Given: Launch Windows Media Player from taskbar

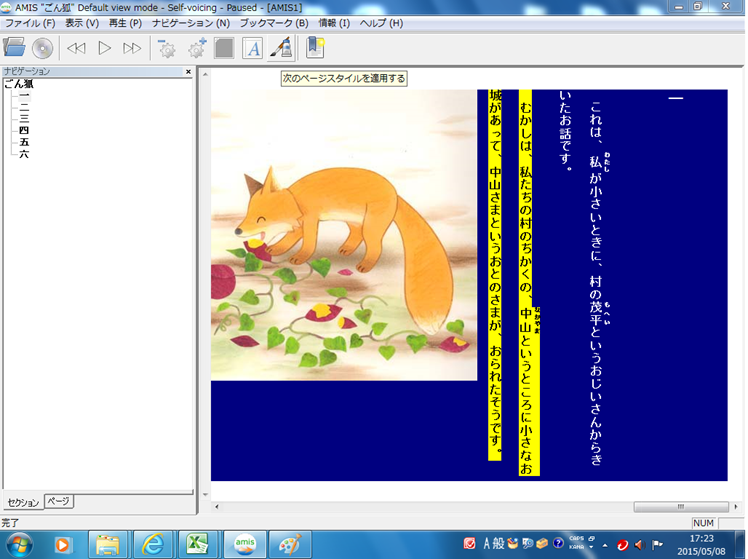Looking at the screenshot, I should click(62, 545).
